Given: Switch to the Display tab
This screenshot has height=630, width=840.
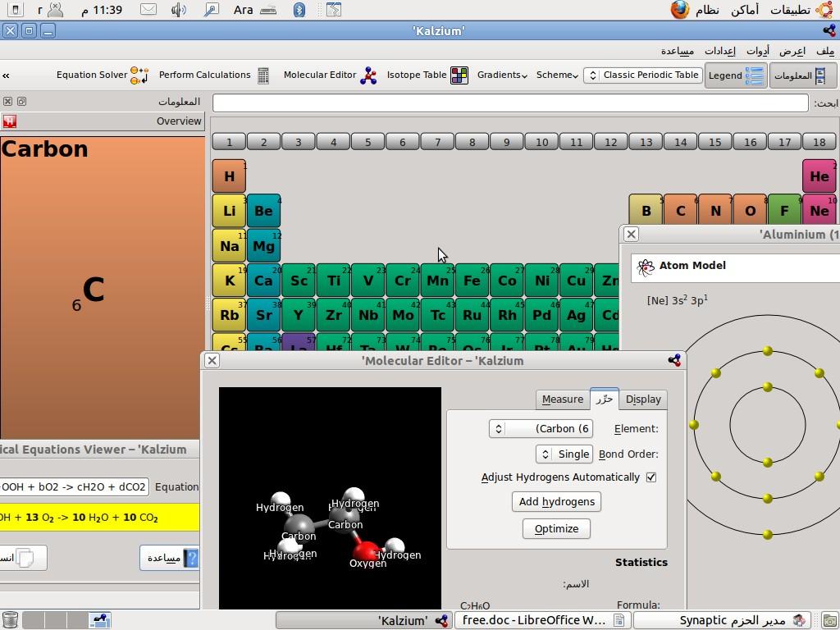Looking at the screenshot, I should coord(643,399).
